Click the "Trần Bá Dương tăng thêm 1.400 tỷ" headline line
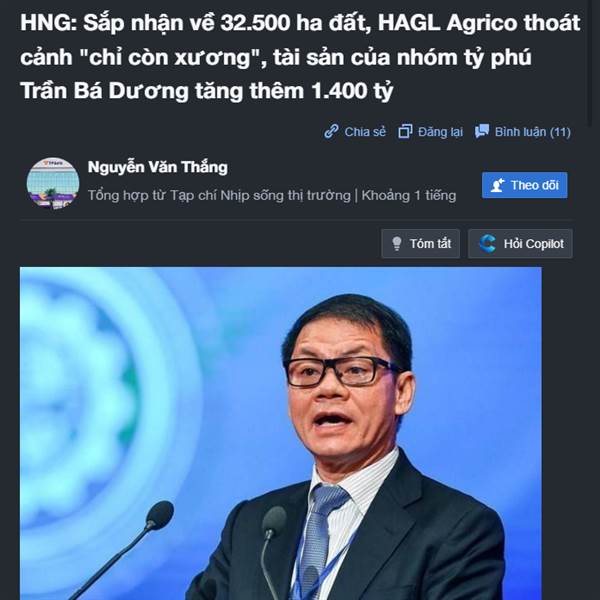 pyautogui.click(x=207, y=91)
